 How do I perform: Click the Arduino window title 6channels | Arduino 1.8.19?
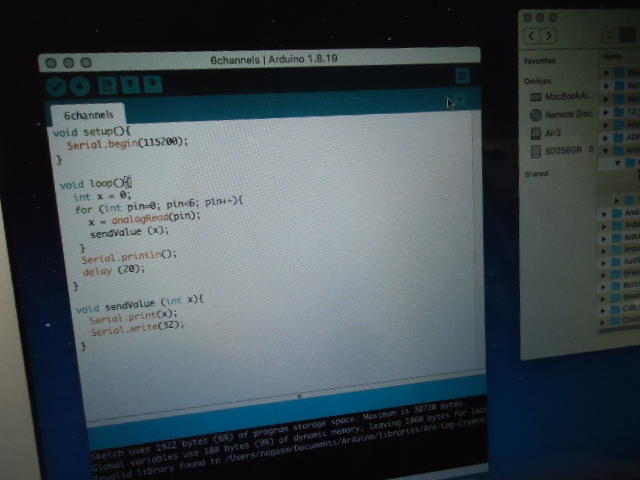coord(274,59)
